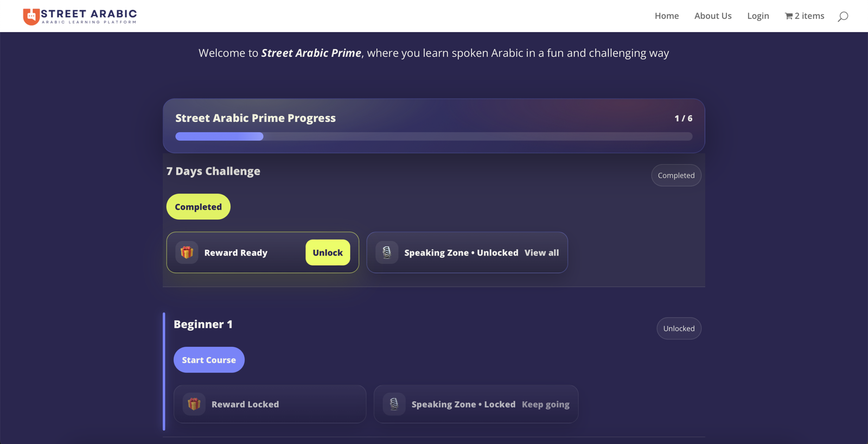Open the About Us page

tap(712, 16)
